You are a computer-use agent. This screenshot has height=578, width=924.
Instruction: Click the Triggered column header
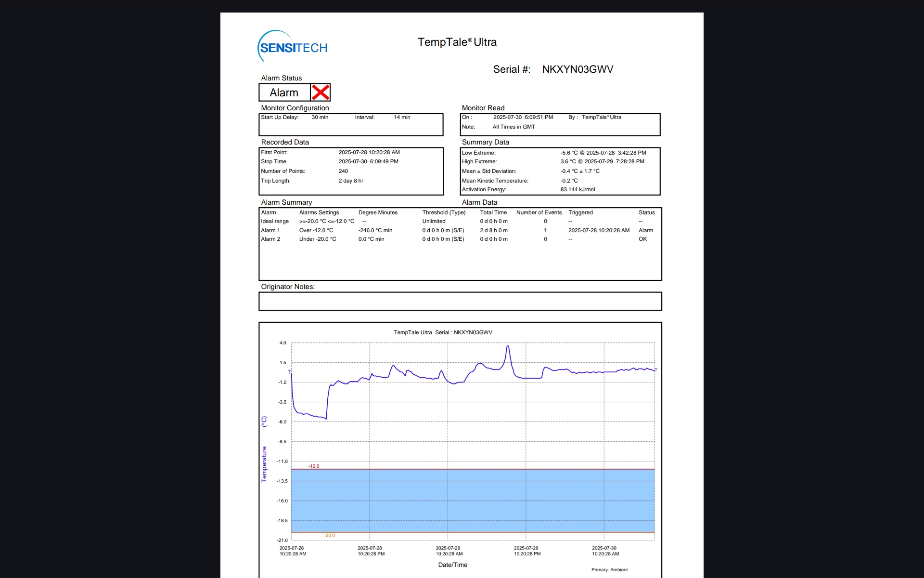(x=580, y=212)
